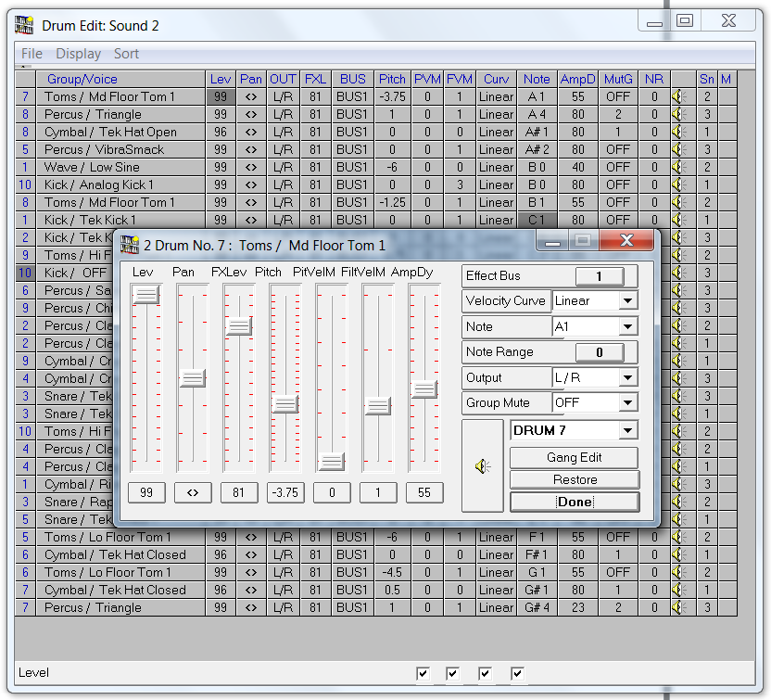Screen dimensions: 771x700
Task: Toggle the first checkbox in the status bar
Action: tap(423, 673)
